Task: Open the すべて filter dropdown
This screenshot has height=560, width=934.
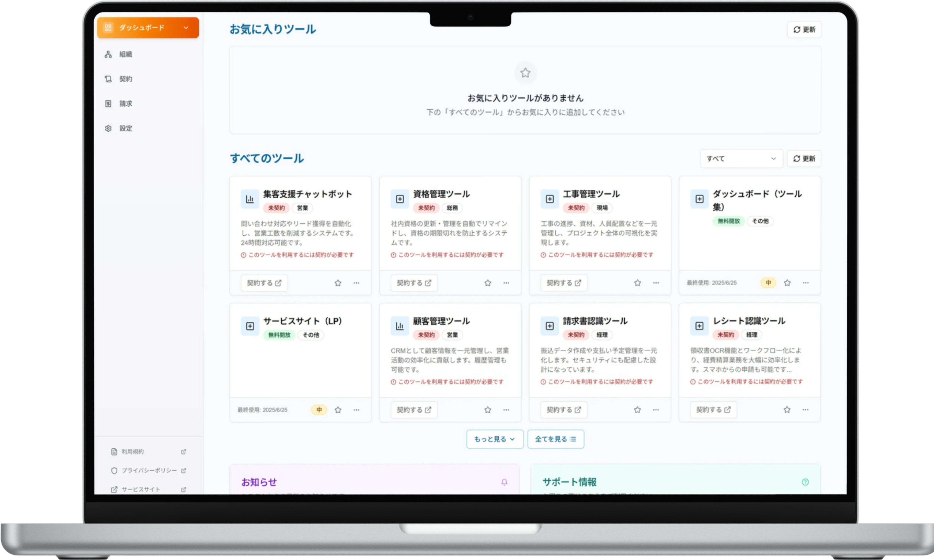Action: 741,158
